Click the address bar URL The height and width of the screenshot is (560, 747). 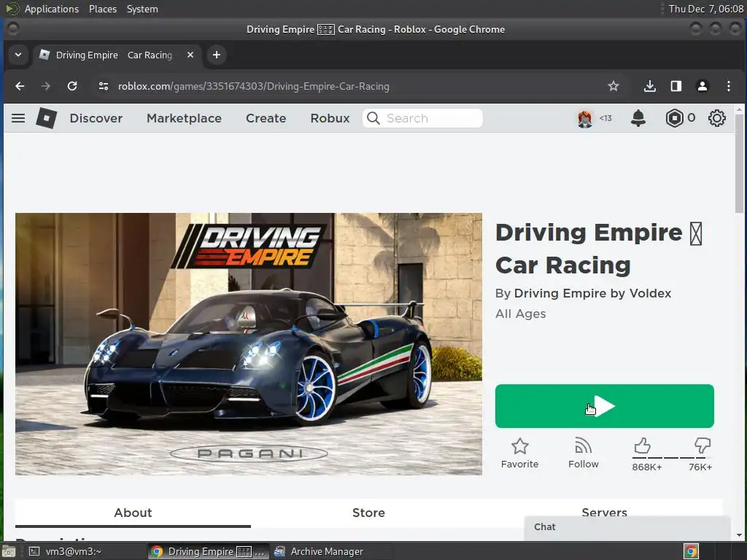(253, 86)
